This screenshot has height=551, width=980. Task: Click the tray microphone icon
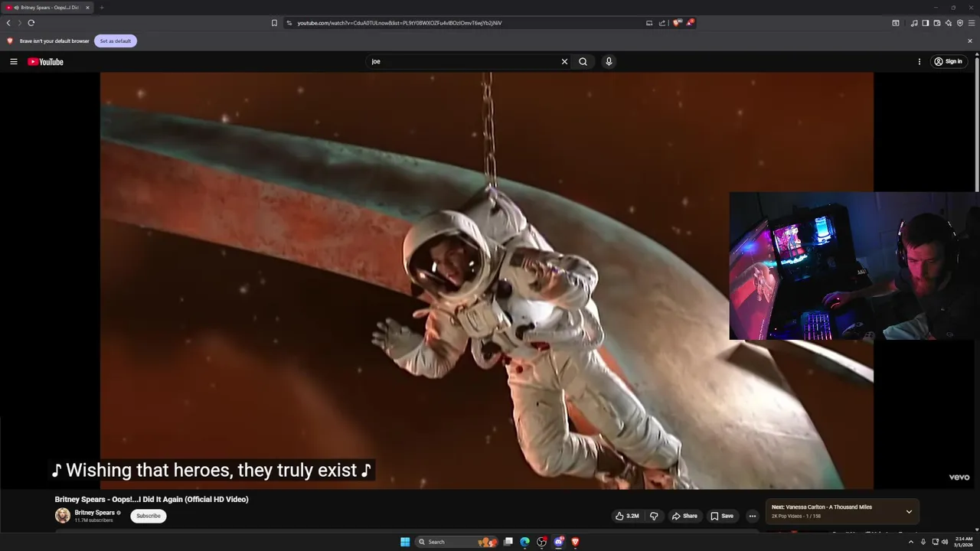923,542
